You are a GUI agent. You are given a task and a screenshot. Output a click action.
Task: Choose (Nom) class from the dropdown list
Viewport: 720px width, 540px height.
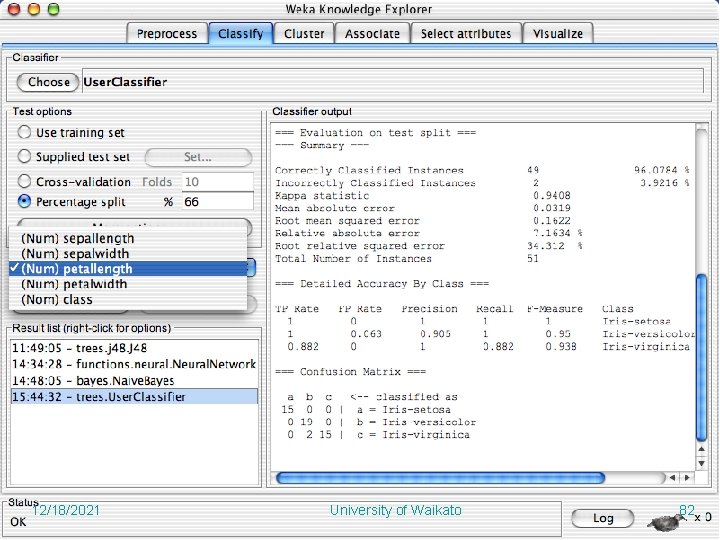128,299
